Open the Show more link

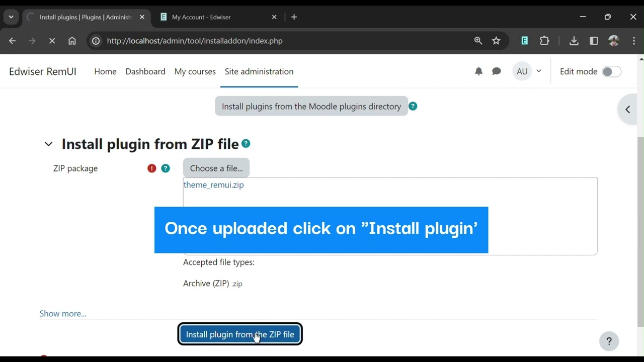click(62, 313)
